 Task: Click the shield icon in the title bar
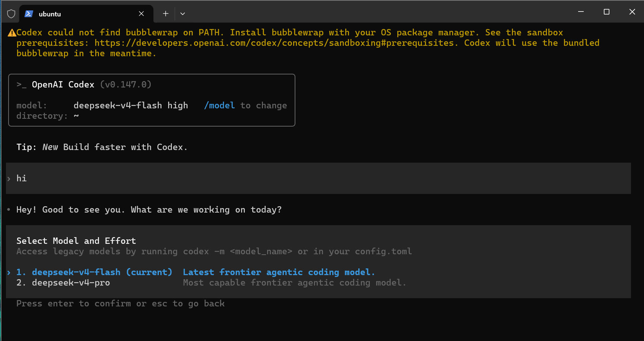[11, 14]
